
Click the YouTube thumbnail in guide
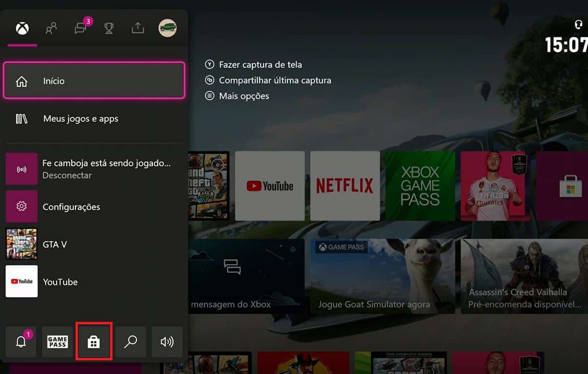[21, 281]
